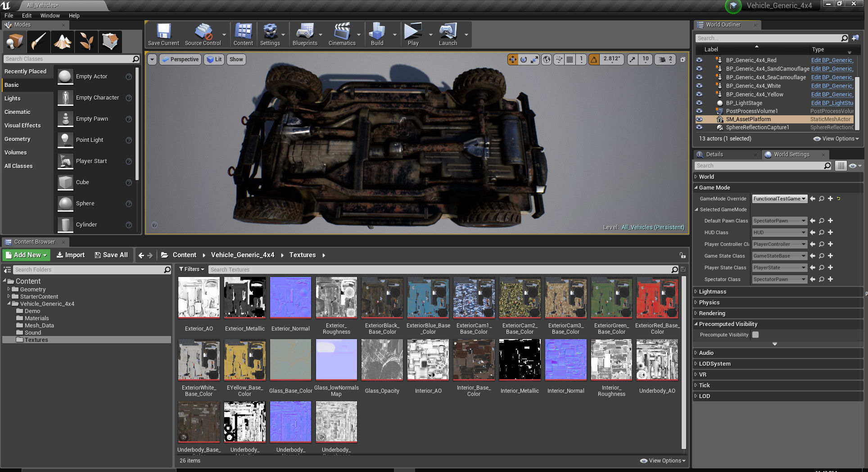Open File menu
Viewport: 868px width, 472px height.
[x=9, y=15]
